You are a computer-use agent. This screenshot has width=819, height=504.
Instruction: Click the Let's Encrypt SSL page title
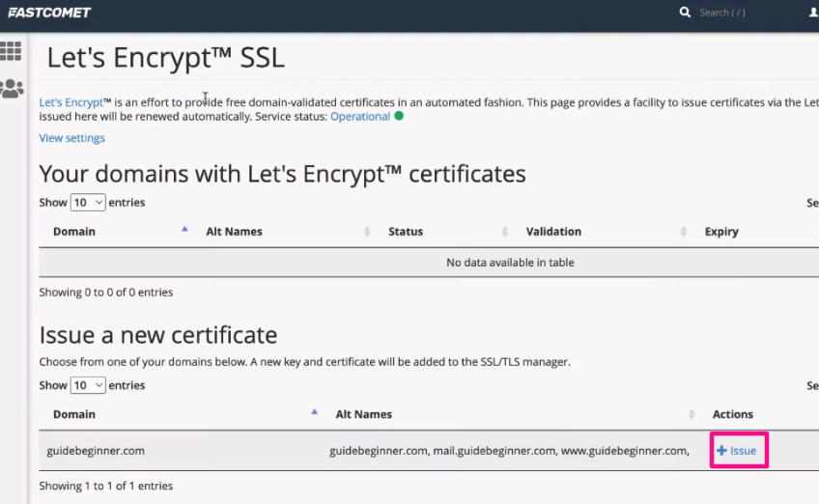[x=165, y=58]
